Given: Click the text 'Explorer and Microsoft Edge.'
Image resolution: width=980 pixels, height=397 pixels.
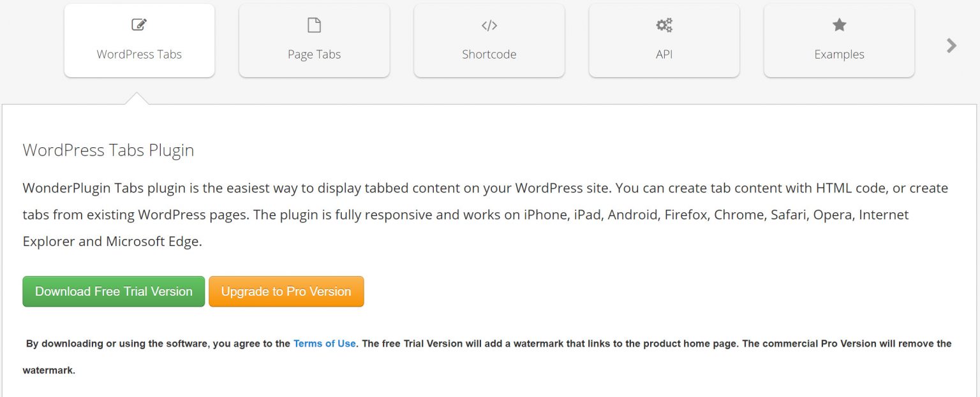Looking at the screenshot, I should tap(112, 242).
